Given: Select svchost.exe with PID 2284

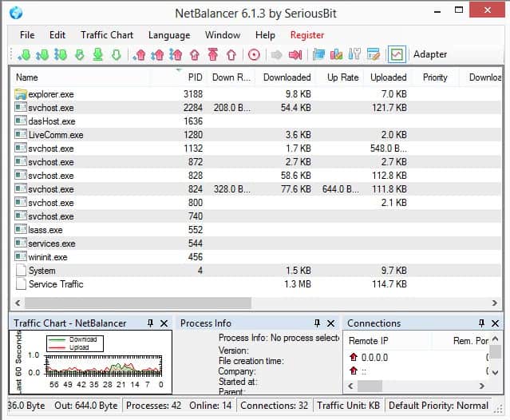Looking at the screenshot, I should click(257, 108).
